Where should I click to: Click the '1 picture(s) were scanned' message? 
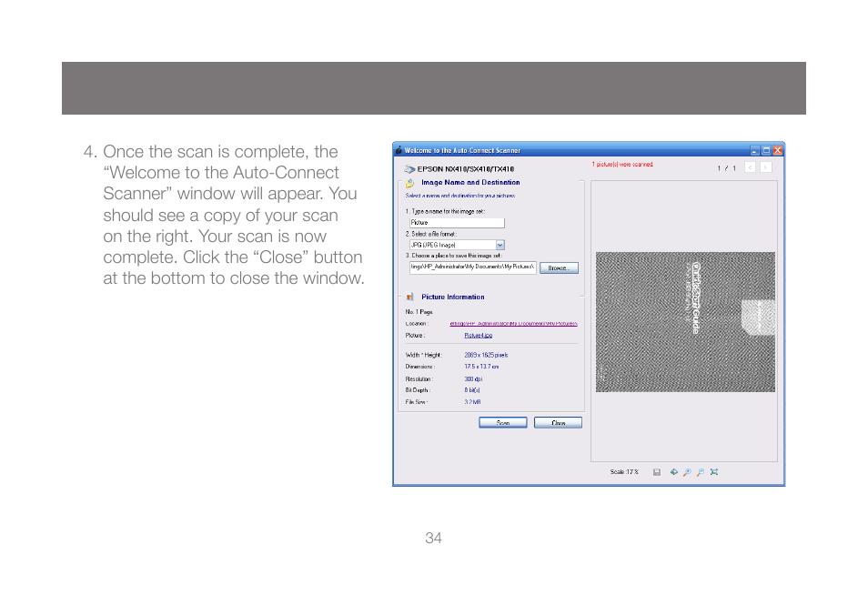(622, 165)
